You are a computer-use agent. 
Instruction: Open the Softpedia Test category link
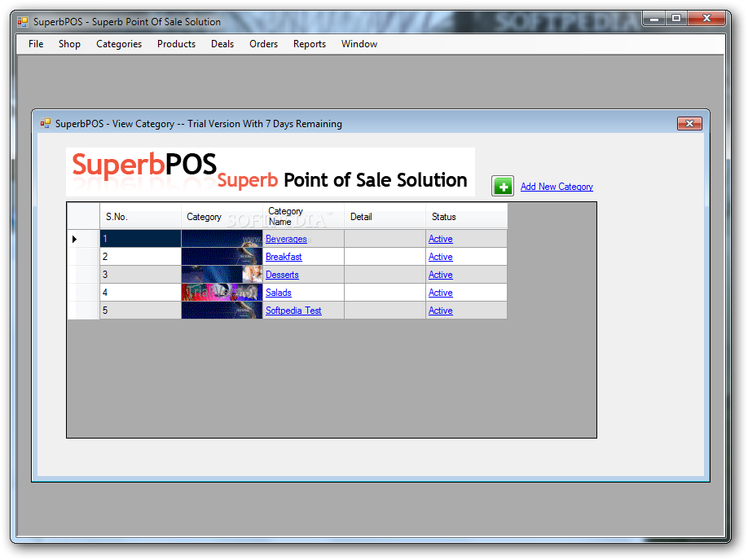[x=293, y=311]
